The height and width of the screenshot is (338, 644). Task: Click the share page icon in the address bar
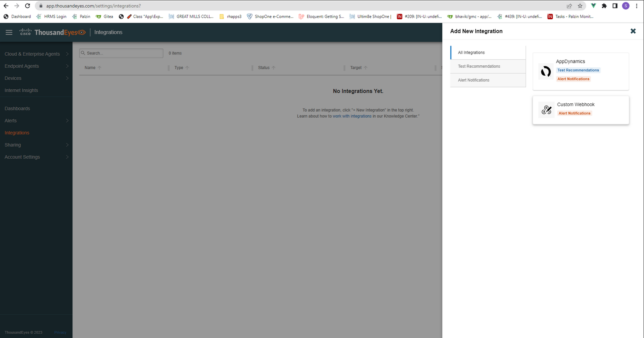tap(569, 6)
